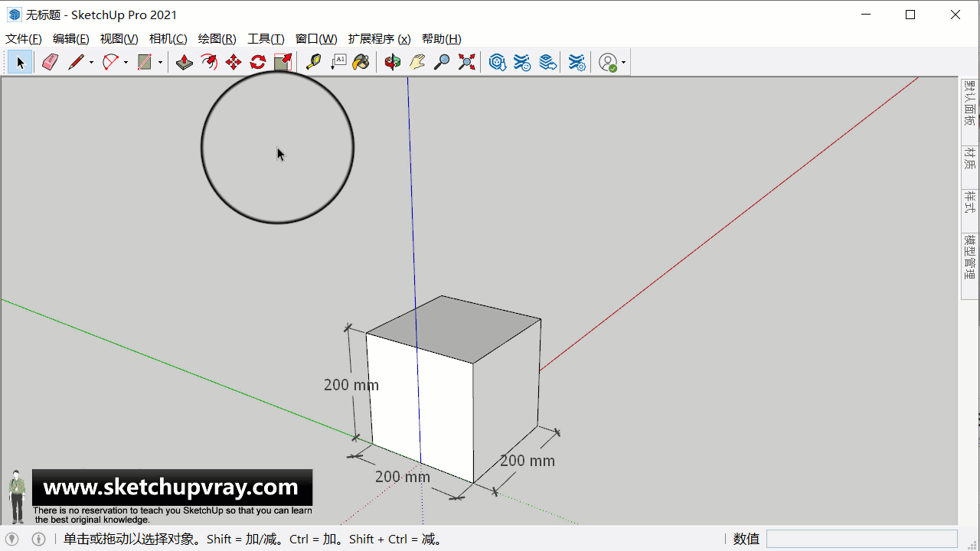Open the Line tool dropdown arrow
This screenshot has width=980, height=551.
point(91,63)
